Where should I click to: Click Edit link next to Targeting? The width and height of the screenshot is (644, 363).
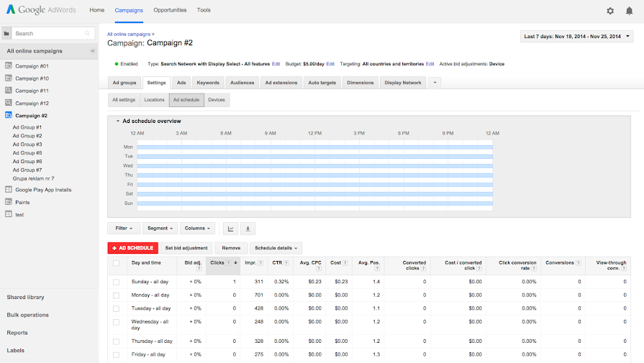click(x=430, y=64)
